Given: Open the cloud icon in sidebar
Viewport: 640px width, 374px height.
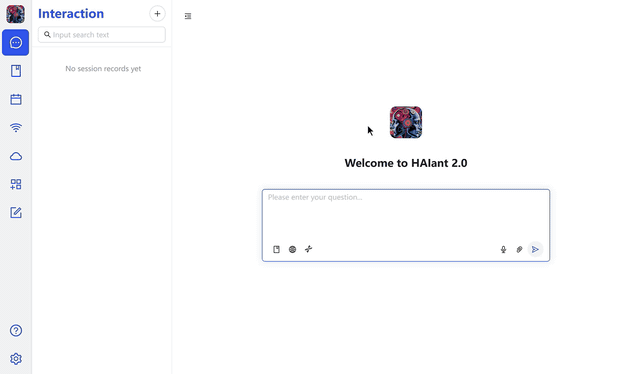Looking at the screenshot, I should click(x=16, y=156).
